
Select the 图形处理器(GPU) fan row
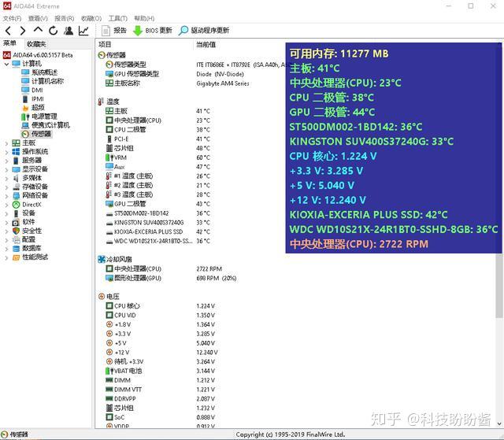click(x=170, y=278)
